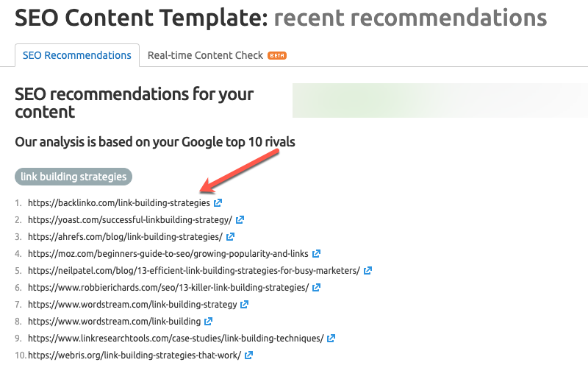Click external link icon next to yoast.com URL
The height and width of the screenshot is (368, 588).
pyautogui.click(x=240, y=219)
